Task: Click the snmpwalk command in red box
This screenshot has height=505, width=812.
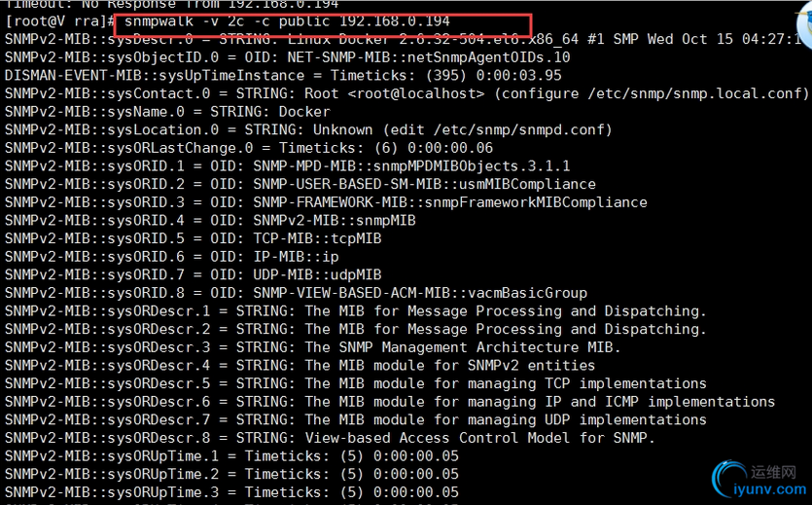Action: point(287,21)
